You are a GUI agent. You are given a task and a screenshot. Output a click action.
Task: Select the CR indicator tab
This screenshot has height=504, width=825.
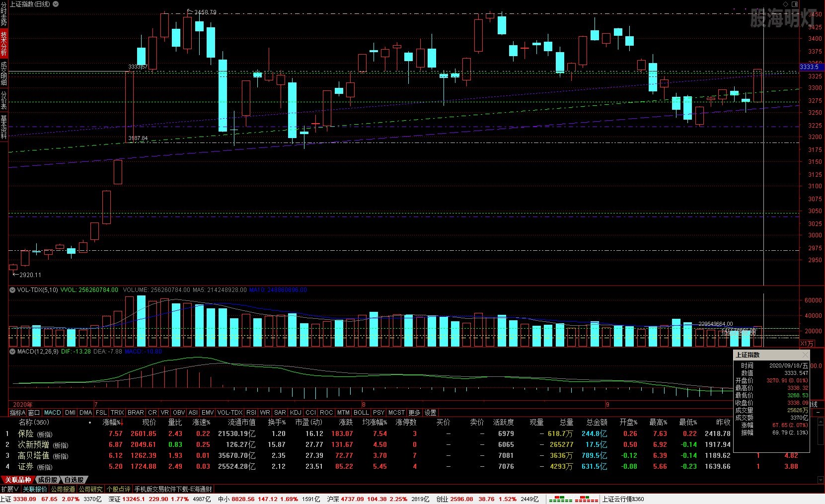point(152,413)
